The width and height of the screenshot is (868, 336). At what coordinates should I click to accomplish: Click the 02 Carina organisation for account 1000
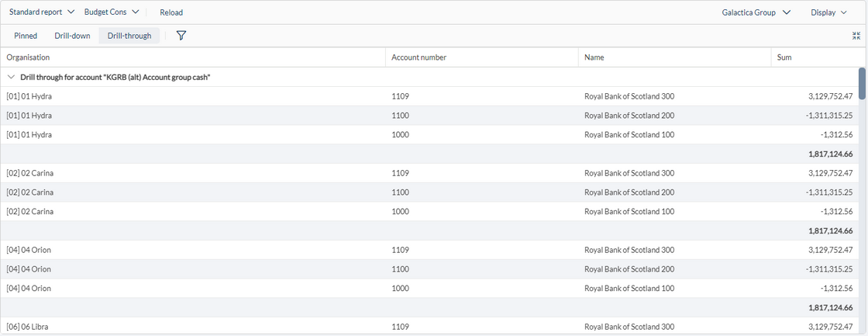point(30,211)
